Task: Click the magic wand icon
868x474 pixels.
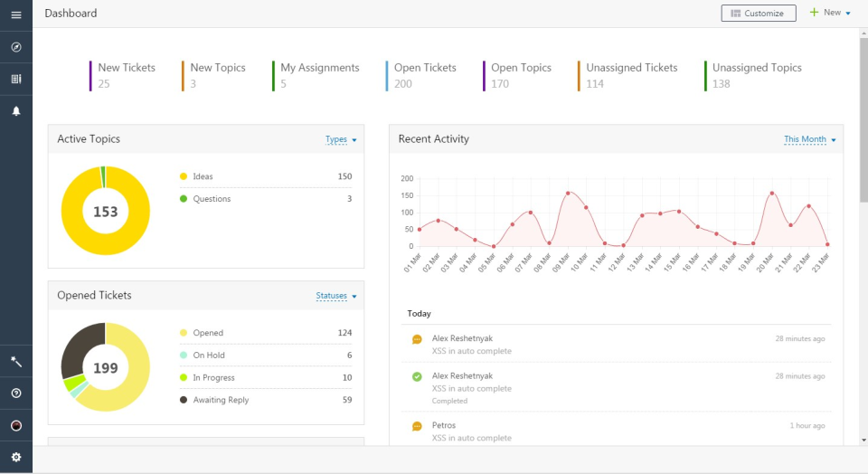Action: (15, 362)
